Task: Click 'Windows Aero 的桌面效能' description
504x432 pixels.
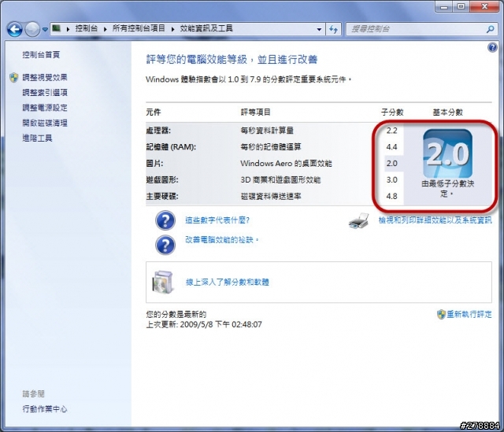Action: (x=286, y=163)
